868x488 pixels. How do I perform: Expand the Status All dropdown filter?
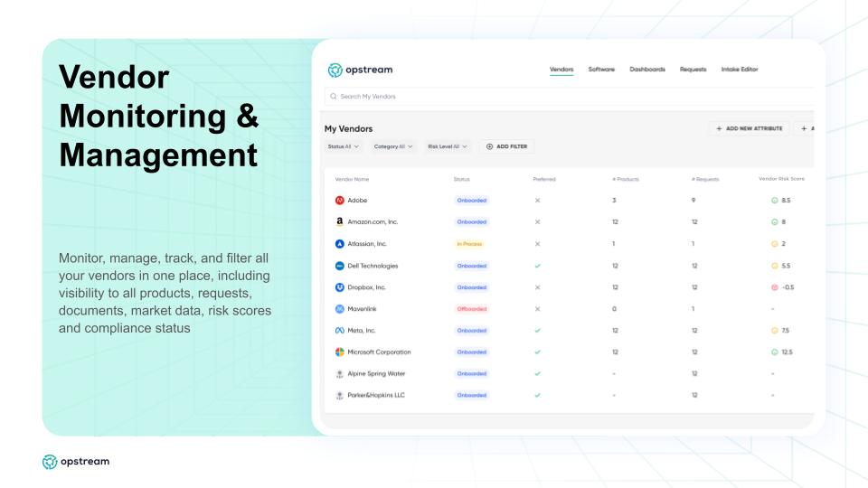pos(344,146)
